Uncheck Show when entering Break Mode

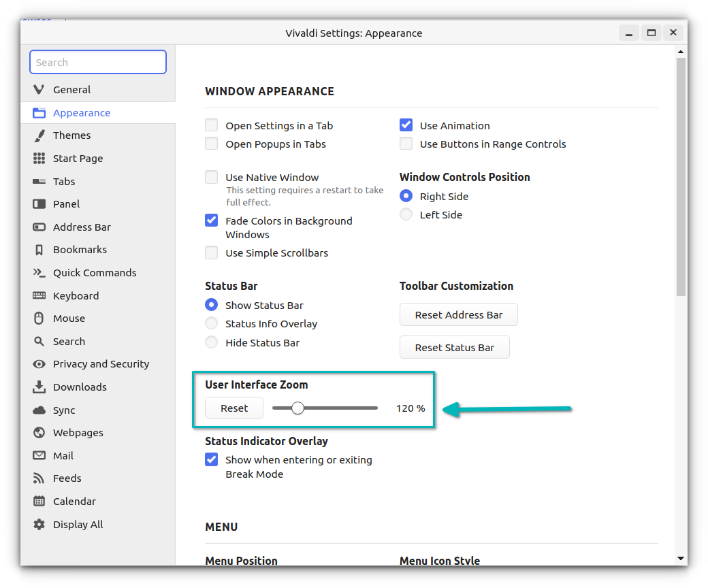click(211, 459)
